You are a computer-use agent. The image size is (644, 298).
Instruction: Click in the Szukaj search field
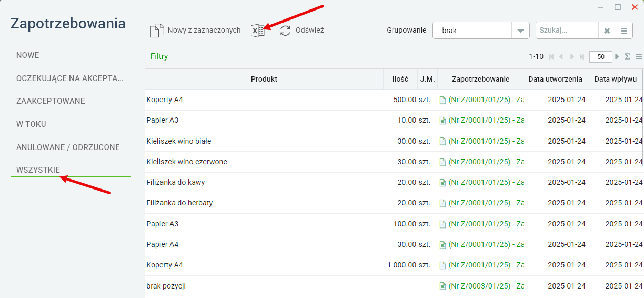567,31
